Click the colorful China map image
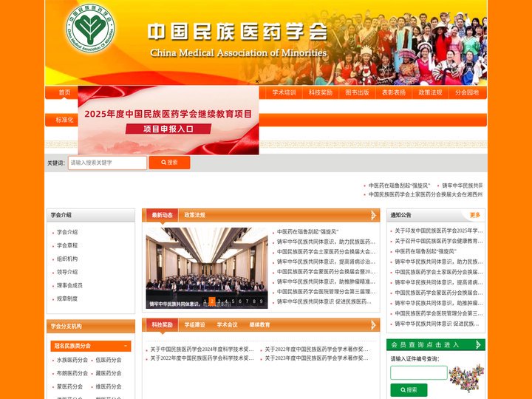The width and height of the screenshot is (532, 399). tap(467, 378)
